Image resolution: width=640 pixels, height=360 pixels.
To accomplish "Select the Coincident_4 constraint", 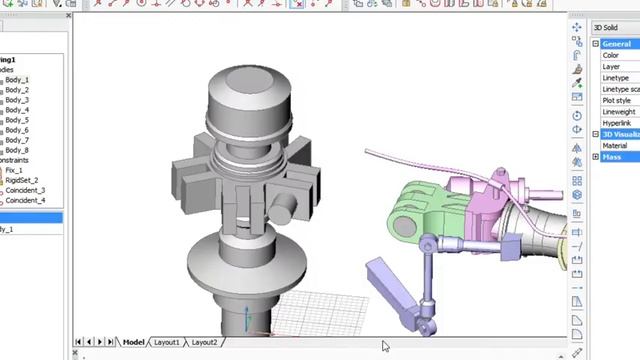I will 25,200.
